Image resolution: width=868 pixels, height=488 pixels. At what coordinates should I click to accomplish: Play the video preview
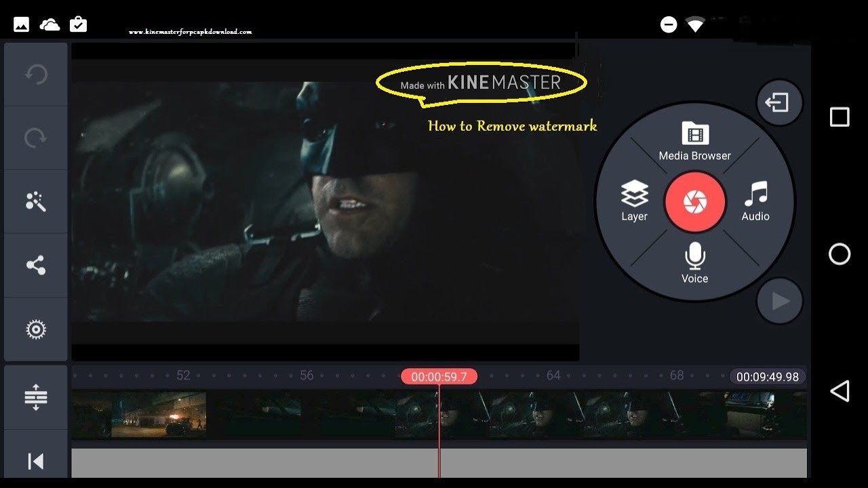pos(780,301)
